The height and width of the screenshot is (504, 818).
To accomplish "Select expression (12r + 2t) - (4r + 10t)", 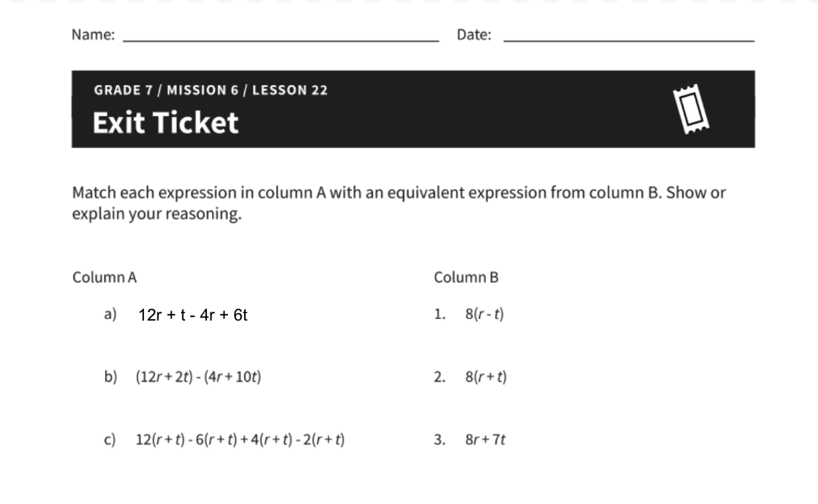I will point(198,377).
